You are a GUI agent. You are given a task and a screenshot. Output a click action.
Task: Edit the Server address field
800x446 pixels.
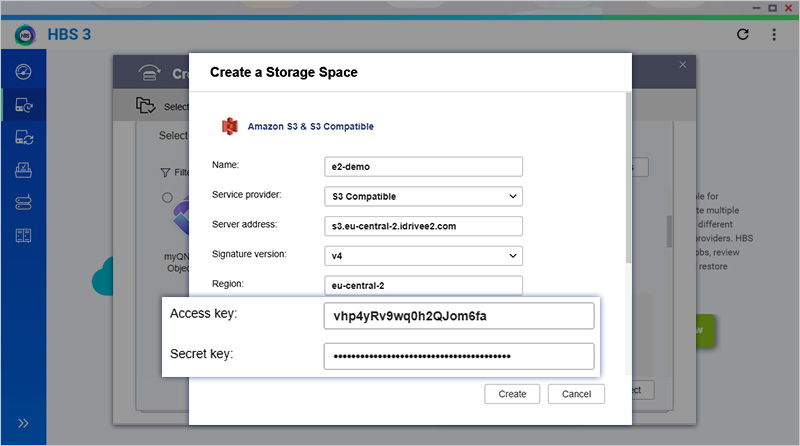point(423,226)
